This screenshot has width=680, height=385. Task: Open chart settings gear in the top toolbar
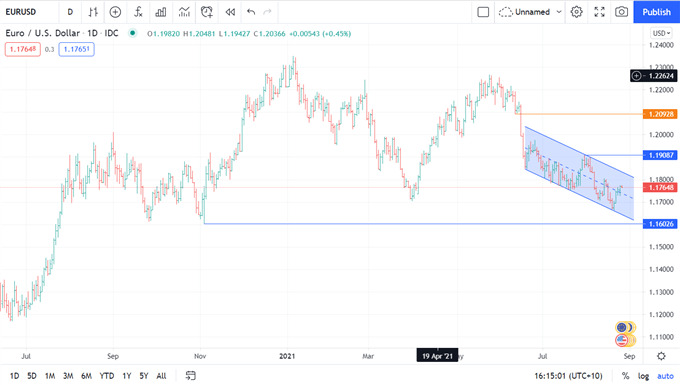(x=576, y=12)
